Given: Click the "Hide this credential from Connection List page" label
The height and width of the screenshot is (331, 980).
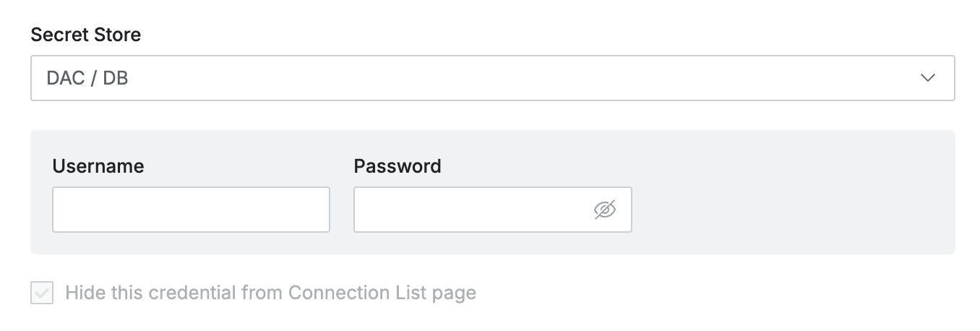Looking at the screenshot, I should pyautogui.click(x=270, y=293).
